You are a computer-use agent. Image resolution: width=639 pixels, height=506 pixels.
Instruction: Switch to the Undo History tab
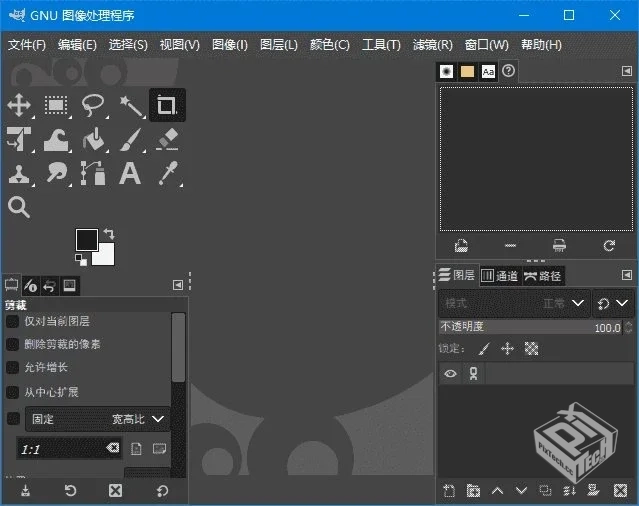[50, 286]
